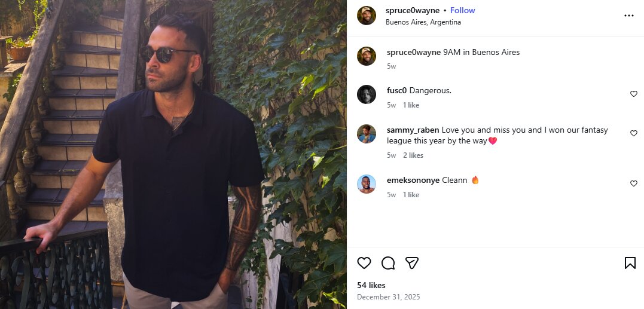Like sammy_raben's comment
The width and height of the screenshot is (644, 309).
click(x=634, y=133)
